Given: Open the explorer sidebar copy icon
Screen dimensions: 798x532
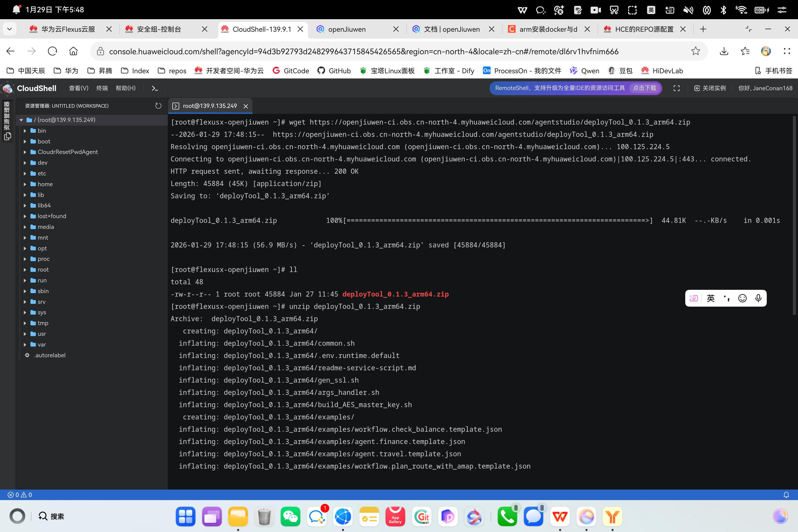Looking at the screenshot, I should [7, 136].
